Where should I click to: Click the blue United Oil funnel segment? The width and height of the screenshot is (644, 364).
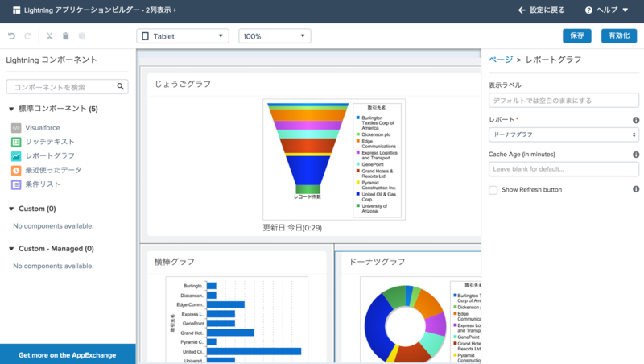pos(308,171)
